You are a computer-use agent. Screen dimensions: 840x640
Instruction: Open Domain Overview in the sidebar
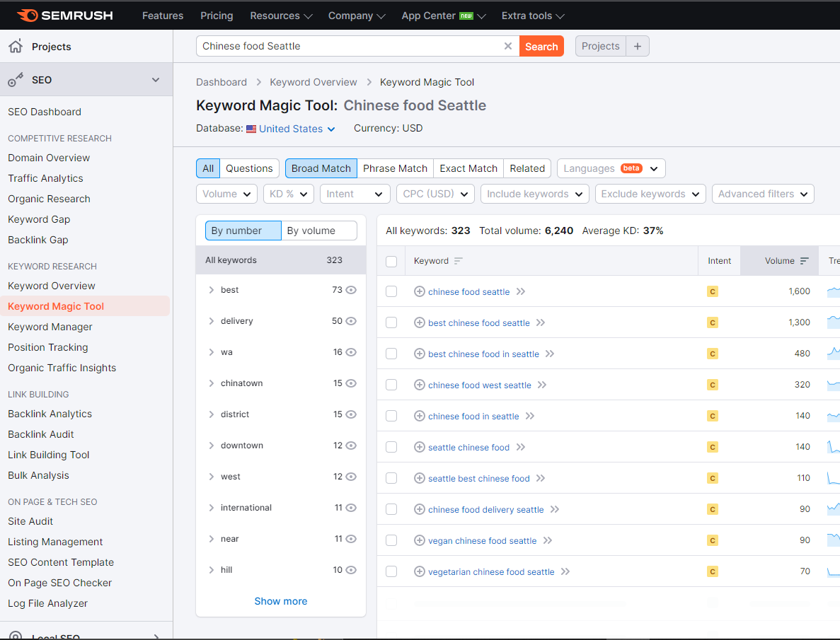point(49,158)
